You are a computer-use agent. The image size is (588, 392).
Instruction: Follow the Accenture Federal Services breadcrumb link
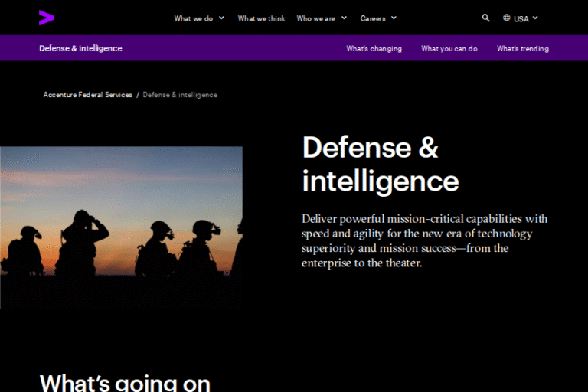tap(87, 95)
